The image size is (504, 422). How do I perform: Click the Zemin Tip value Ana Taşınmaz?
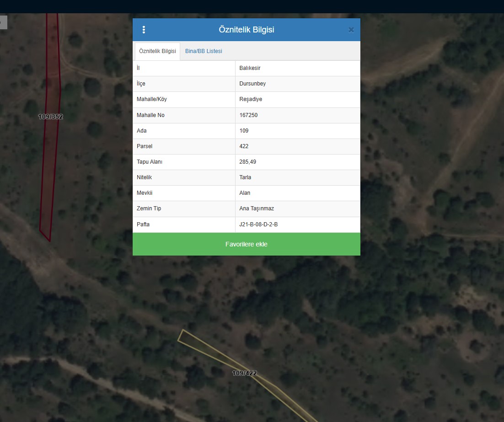point(257,208)
